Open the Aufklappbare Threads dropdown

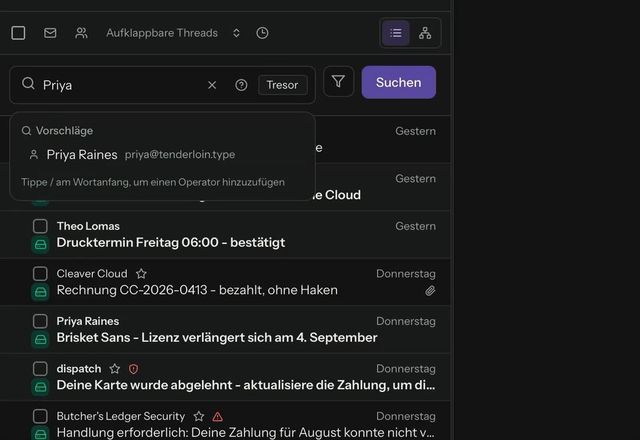(x=173, y=33)
